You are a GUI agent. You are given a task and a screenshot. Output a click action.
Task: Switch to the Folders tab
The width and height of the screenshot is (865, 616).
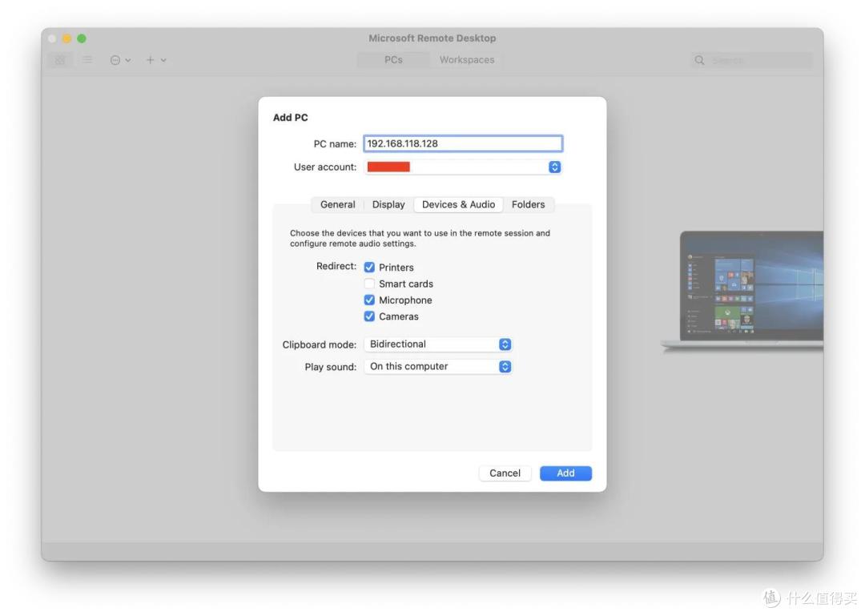point(528,204)
